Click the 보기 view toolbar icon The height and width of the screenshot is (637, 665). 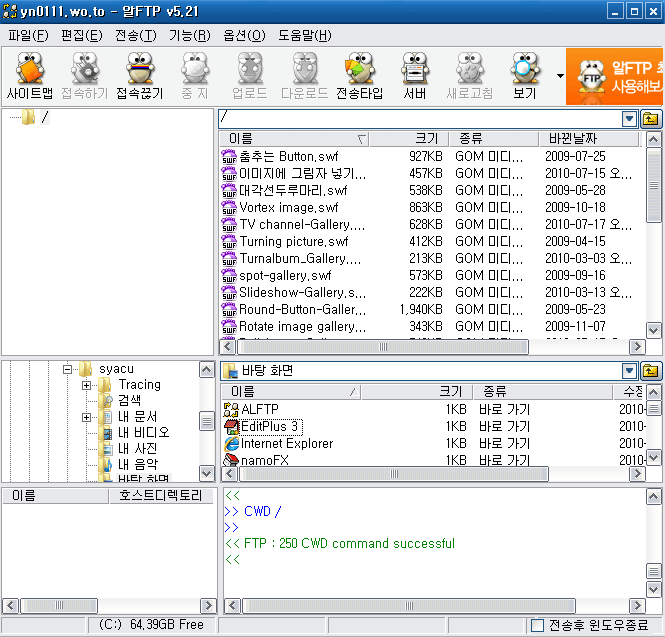[x=523, y=77]
